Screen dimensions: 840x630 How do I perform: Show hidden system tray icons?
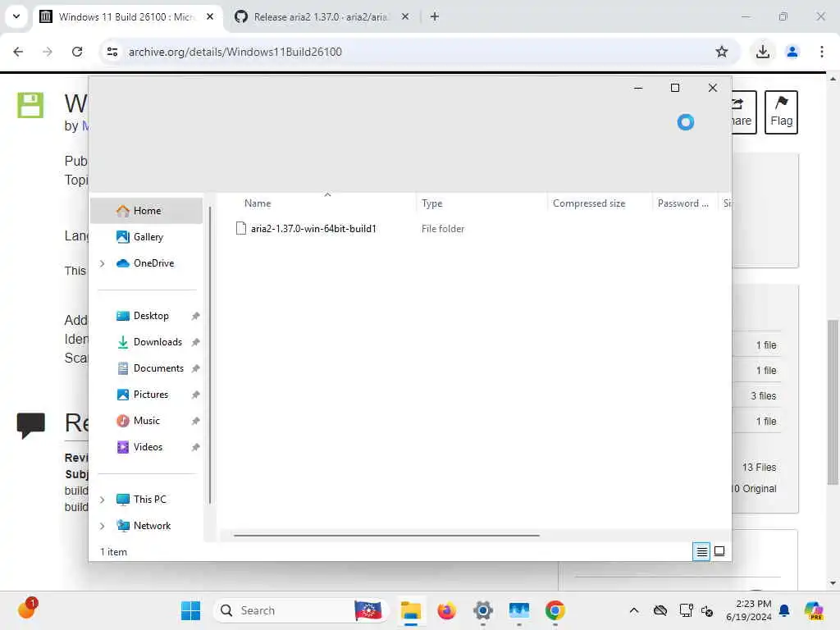click(x=634, y=610)
